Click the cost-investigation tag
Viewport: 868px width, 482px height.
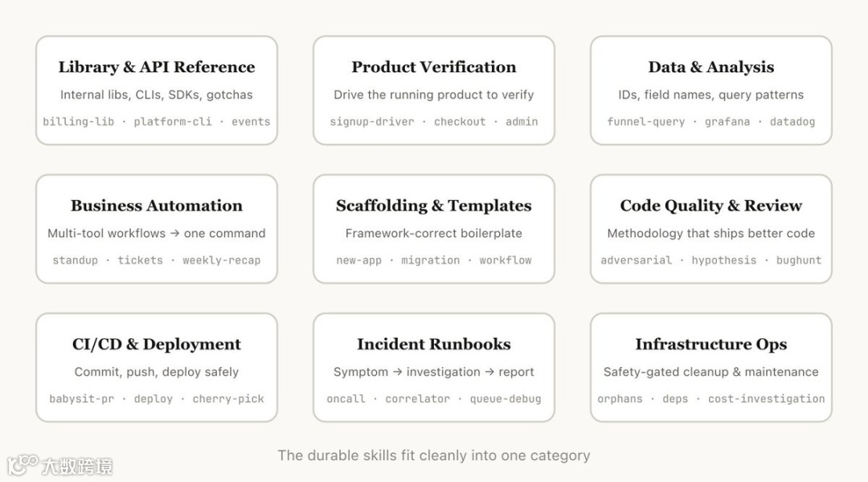pos(766,398)
